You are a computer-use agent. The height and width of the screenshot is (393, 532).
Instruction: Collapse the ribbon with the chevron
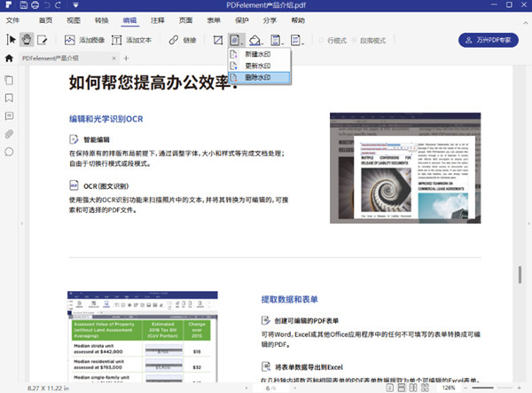(x=526, y=23)
